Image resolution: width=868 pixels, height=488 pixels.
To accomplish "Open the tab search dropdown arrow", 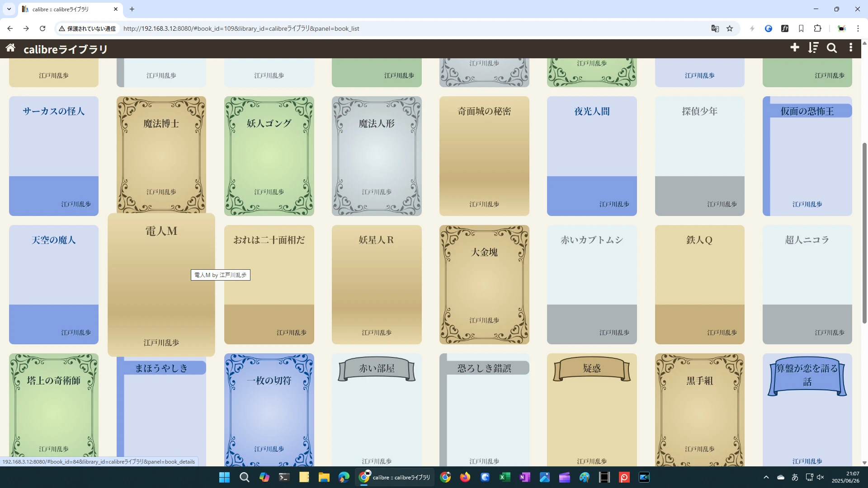I will pos(9,9).
